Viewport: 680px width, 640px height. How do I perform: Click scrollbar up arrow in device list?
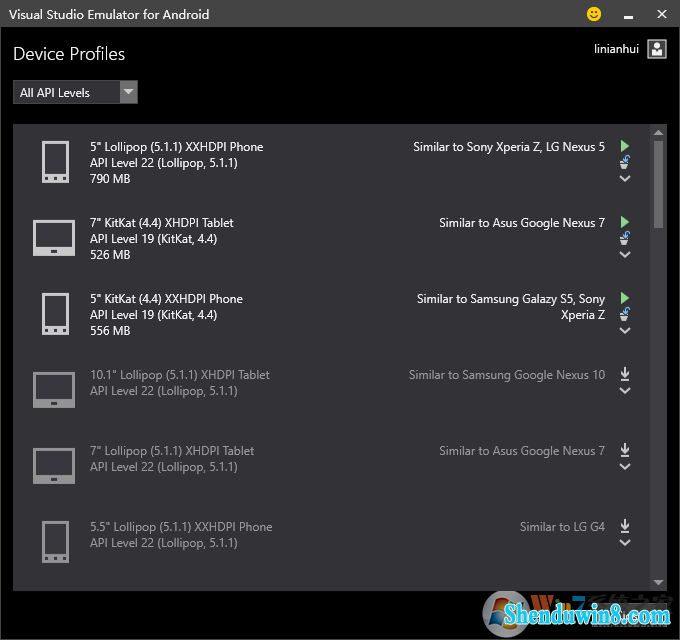pyautogui.click(x=658, y=132)
